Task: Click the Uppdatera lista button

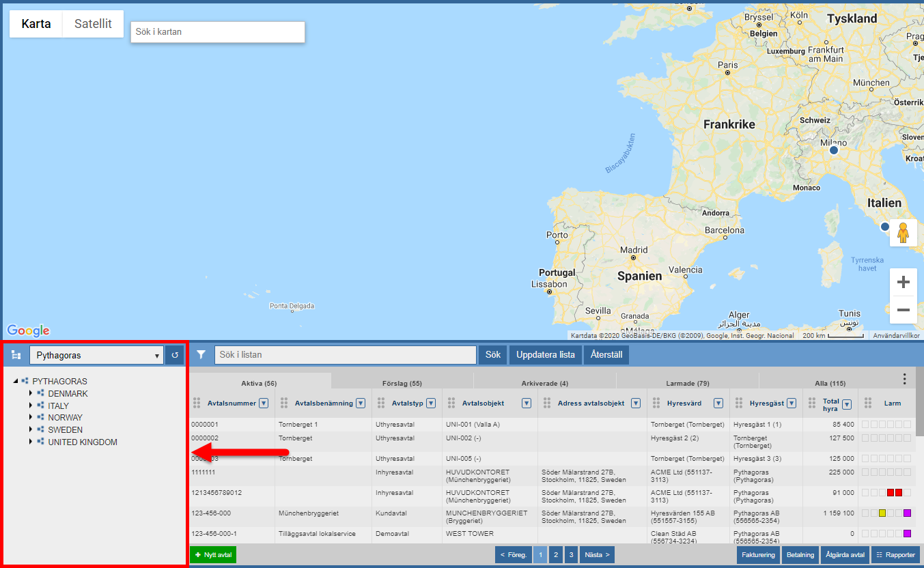Action: pyautogui.click(x=545, y=355)
